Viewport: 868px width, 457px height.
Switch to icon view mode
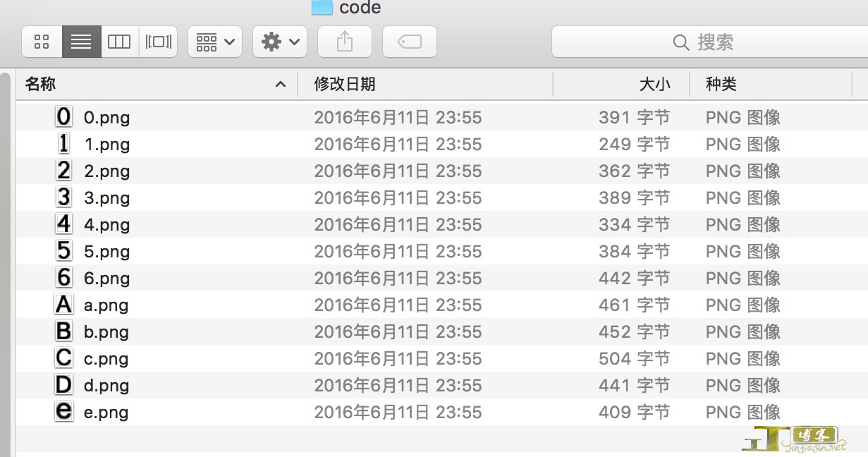42,41
